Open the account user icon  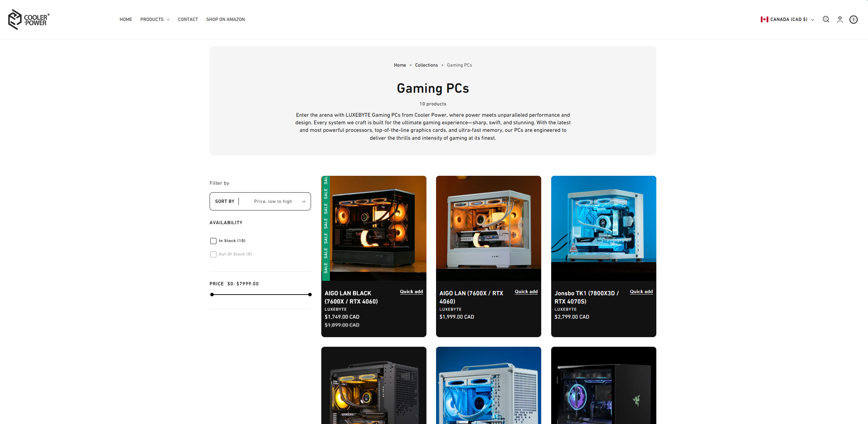[x=840, y=20]
